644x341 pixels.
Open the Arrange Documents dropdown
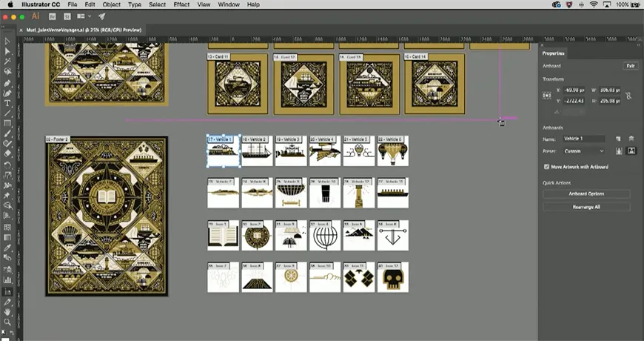pyautogui.click(x=84, y=16)
